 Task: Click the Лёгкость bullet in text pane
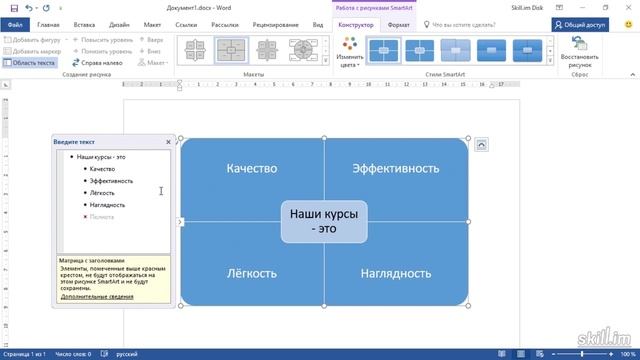pos(102,193)
